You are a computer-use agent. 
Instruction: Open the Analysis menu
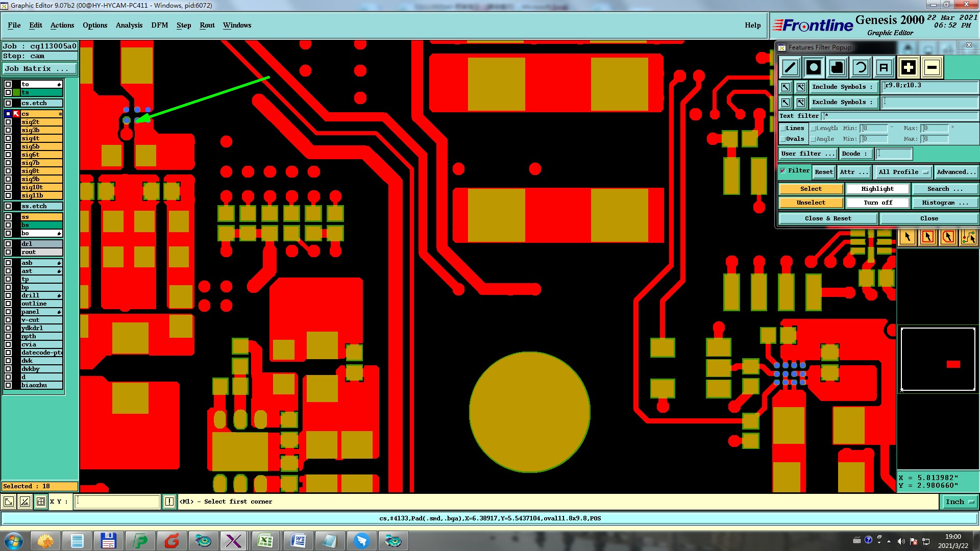click(x=129, y=25)
